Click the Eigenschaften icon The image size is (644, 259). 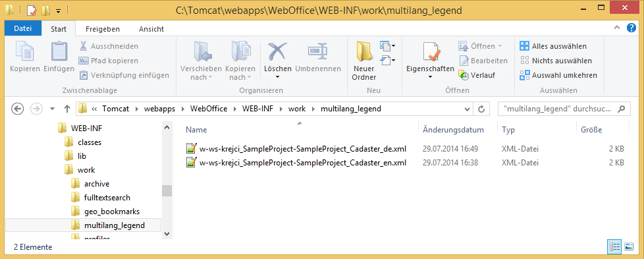[431, 51]
